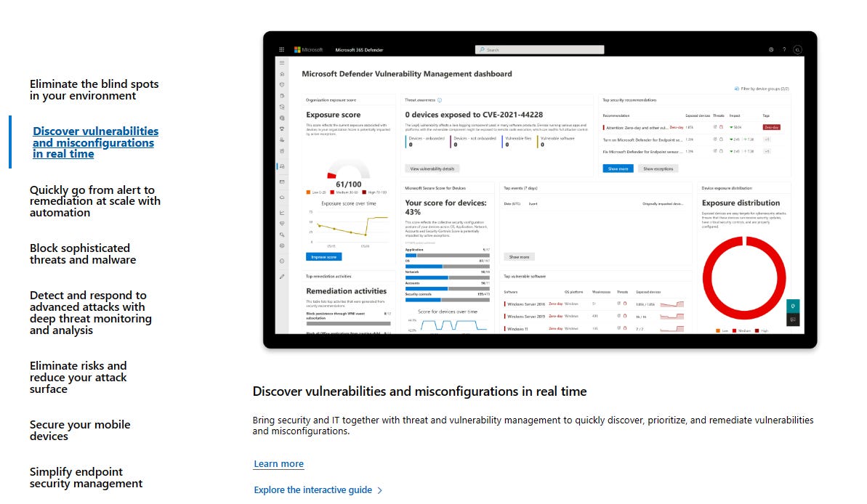Screen dimensions: 867x504
Task: Toggle the hamburger navigation menu icon
Action: 282,63
